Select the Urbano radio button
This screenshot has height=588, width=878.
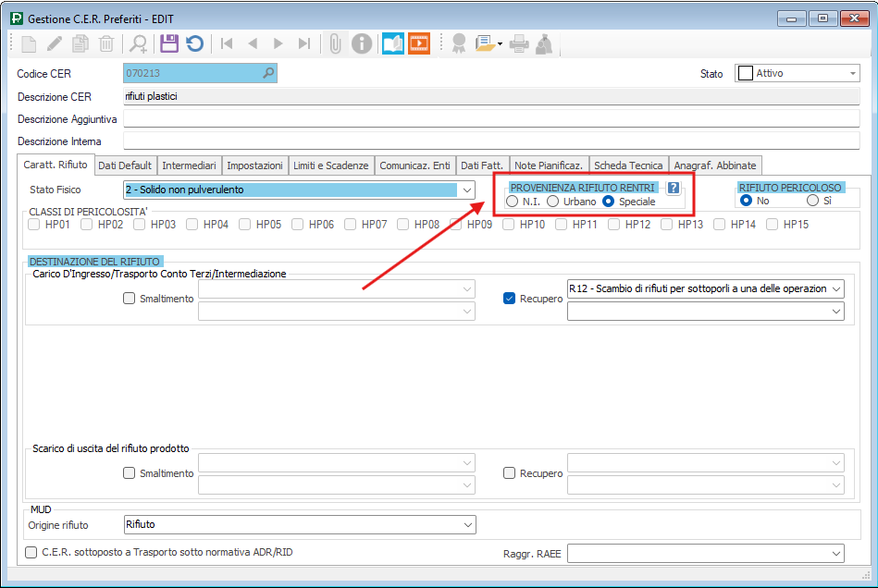[x=553, y=202]
